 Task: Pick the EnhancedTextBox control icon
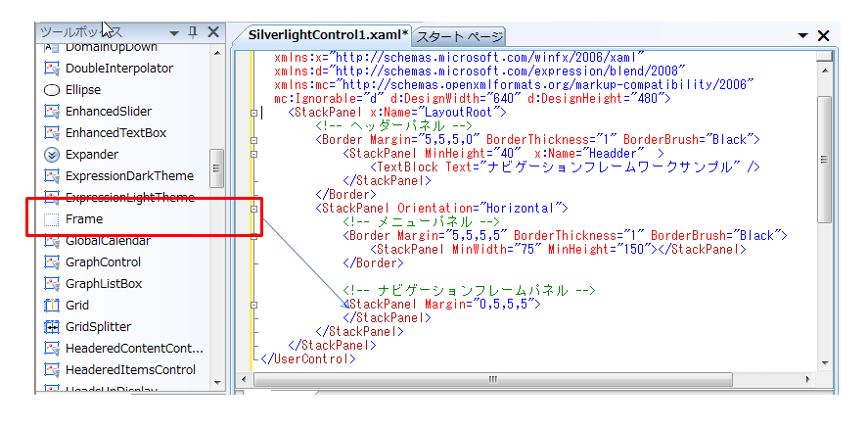[x=52, y=133]
